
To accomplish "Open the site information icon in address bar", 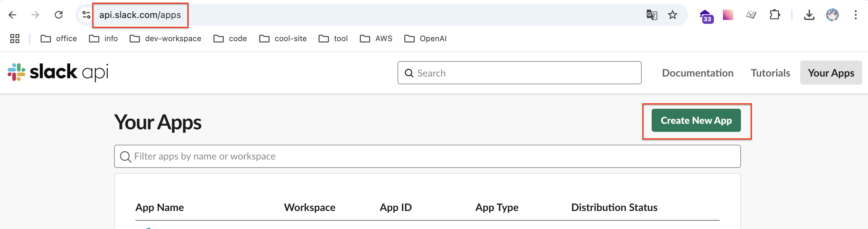I will pyautogui.click(x=86, y=15).
